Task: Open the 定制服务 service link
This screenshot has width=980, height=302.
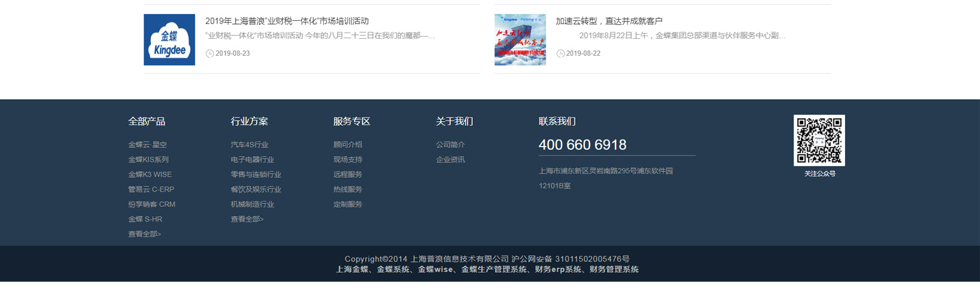Action: click(x=348, y=204)
